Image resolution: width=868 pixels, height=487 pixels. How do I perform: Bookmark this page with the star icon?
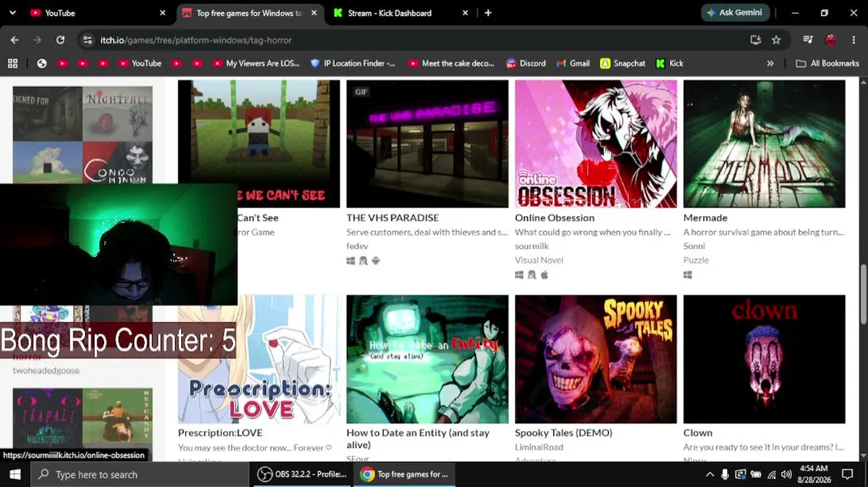point(776,40)
